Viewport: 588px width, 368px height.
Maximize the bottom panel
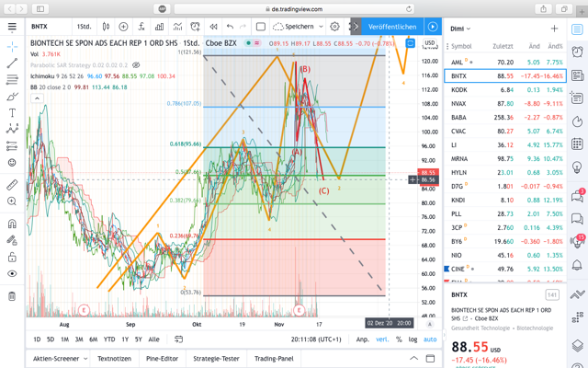430,358
